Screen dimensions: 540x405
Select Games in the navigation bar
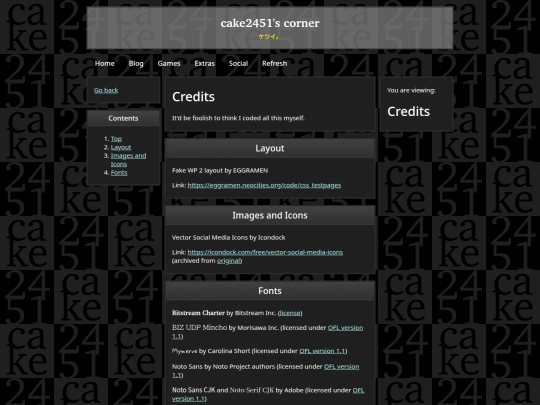tap(169, 63)
